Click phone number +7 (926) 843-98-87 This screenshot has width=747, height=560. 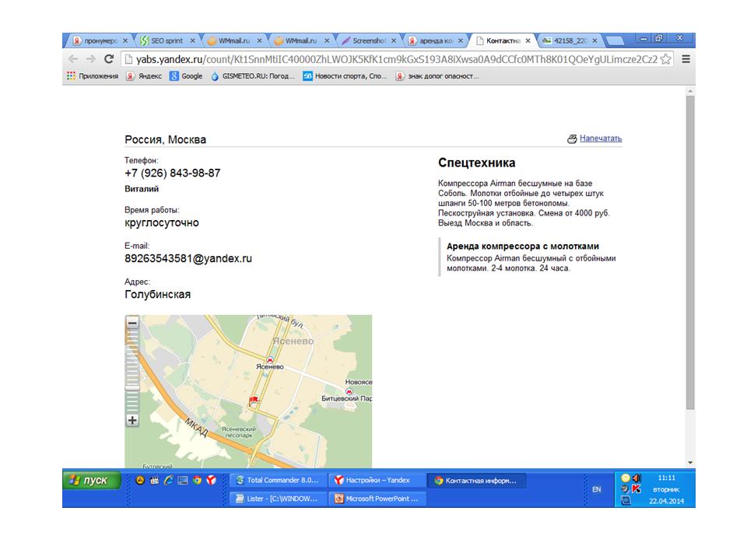click(x=173, y=173)
